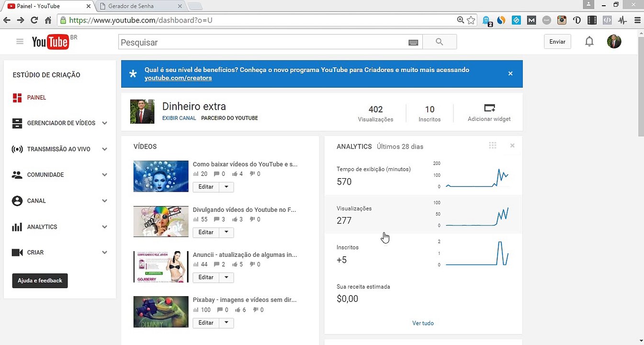Click the Adicionar widget icon
The image size is (644, 345).
[x=489, y=108]
